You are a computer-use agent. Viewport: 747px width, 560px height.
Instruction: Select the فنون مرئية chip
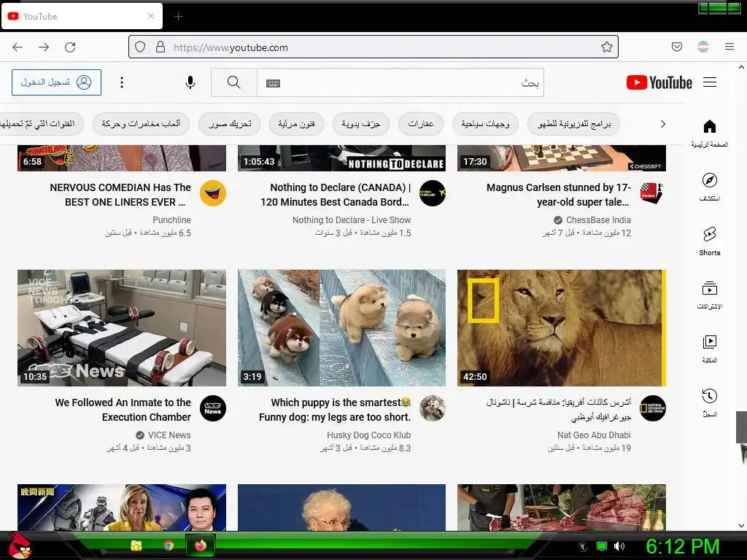coord(296,124)
